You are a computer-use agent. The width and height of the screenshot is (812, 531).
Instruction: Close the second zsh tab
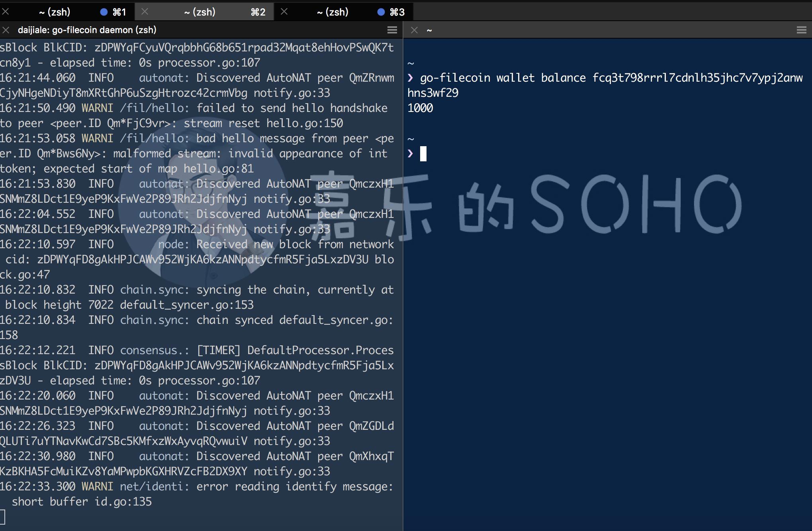(145, 12)
